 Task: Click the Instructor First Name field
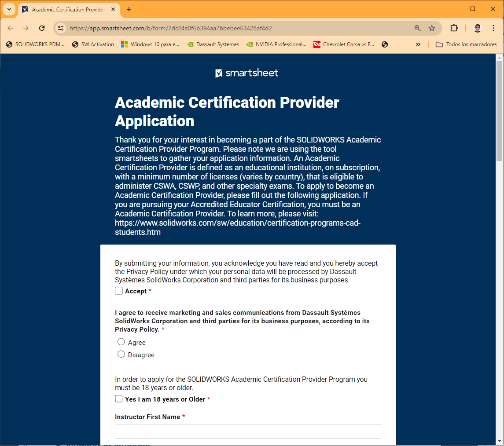(248, 431)
